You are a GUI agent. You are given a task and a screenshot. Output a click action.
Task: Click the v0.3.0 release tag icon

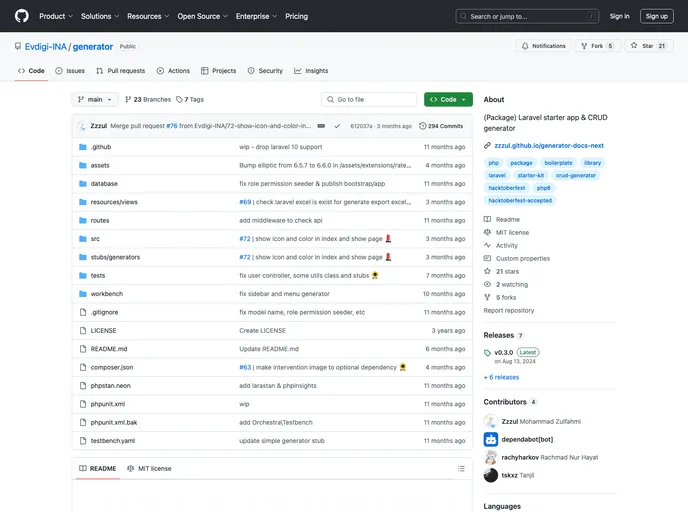(x=487, y=353)
